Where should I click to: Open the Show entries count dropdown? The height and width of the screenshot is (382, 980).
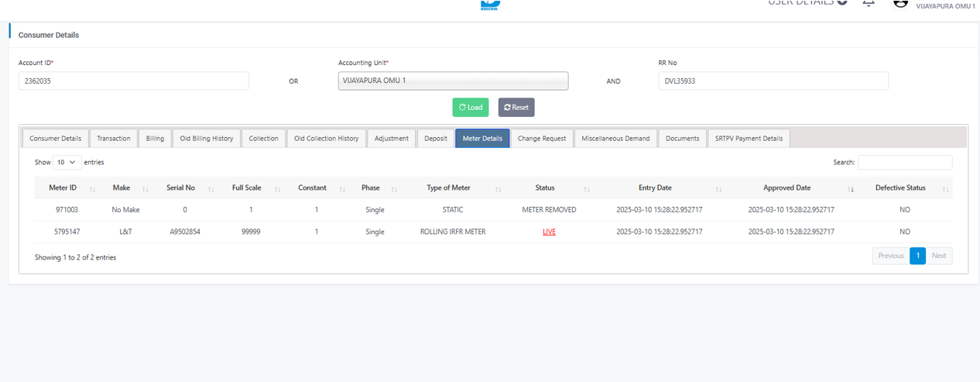coord(67,163)
